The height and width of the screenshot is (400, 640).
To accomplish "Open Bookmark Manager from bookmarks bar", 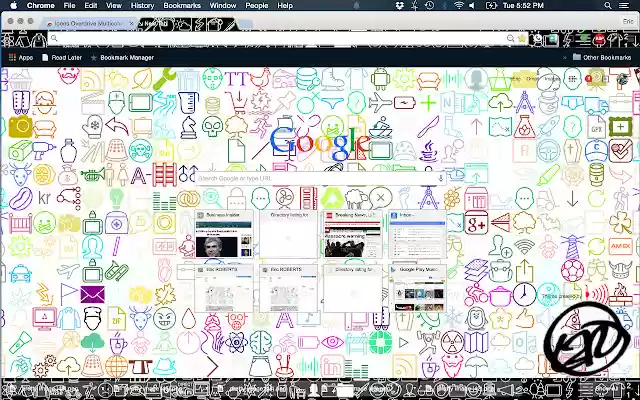I will pyautogui.click(x=125, y=58).
